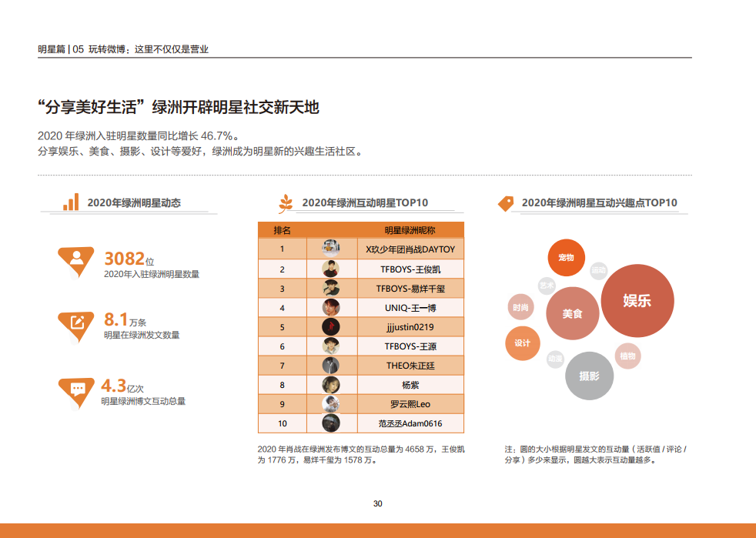Click rank number 10 cell

tap(283, 423)
